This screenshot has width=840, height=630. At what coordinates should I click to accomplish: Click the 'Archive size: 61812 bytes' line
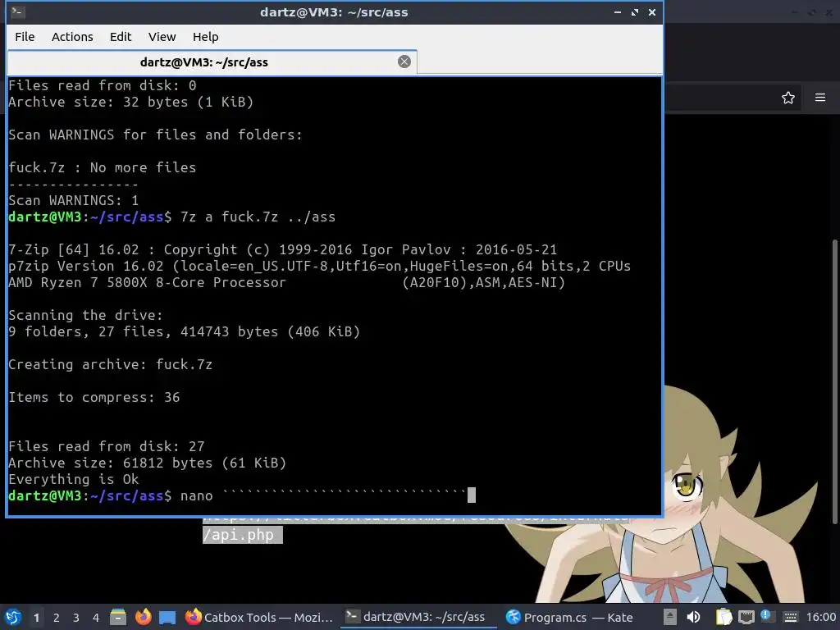(x=148, y=463)
